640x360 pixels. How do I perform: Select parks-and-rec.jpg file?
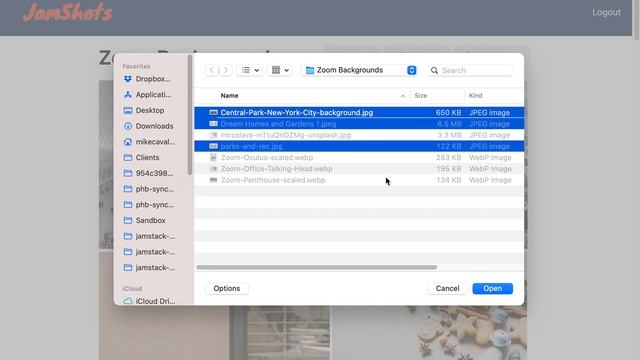[x=359, y=146]
